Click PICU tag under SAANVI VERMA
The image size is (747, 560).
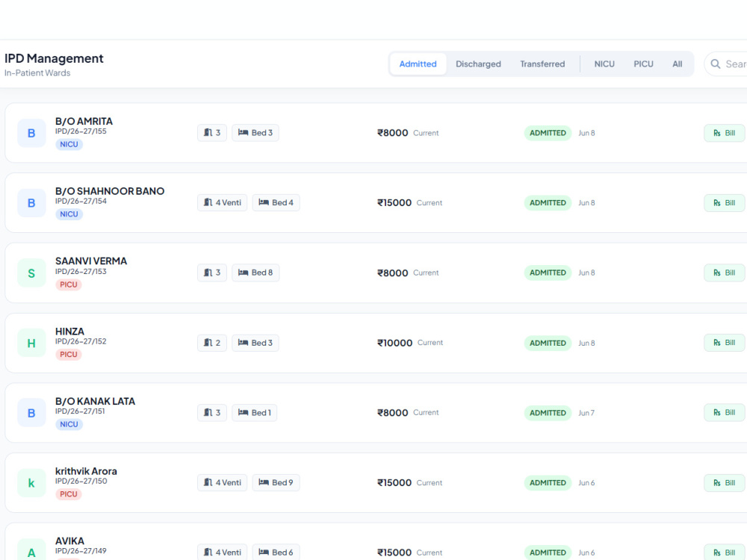pos(69,284)
